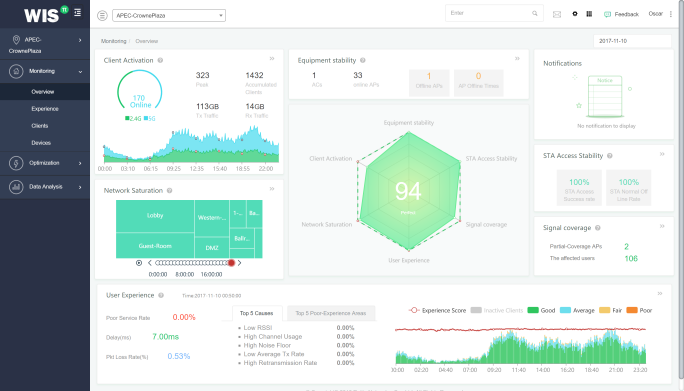Screen dimensions: 684x391
Task: Toggle the 5G legend series
Action: 149,118
